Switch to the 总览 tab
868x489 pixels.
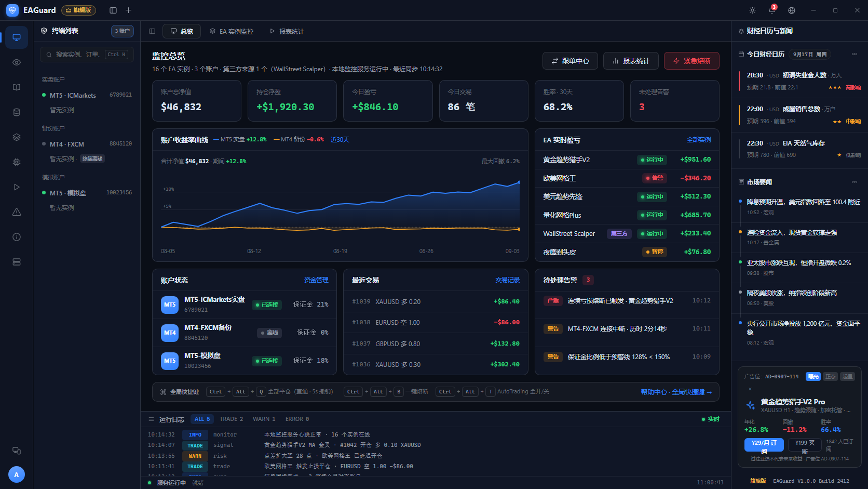182,31
